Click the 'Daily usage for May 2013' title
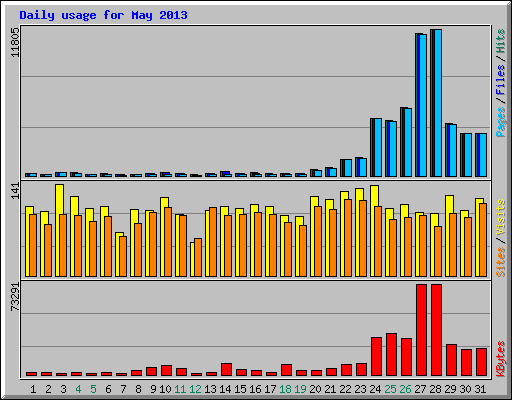512x400 pixels. [103, 15]
